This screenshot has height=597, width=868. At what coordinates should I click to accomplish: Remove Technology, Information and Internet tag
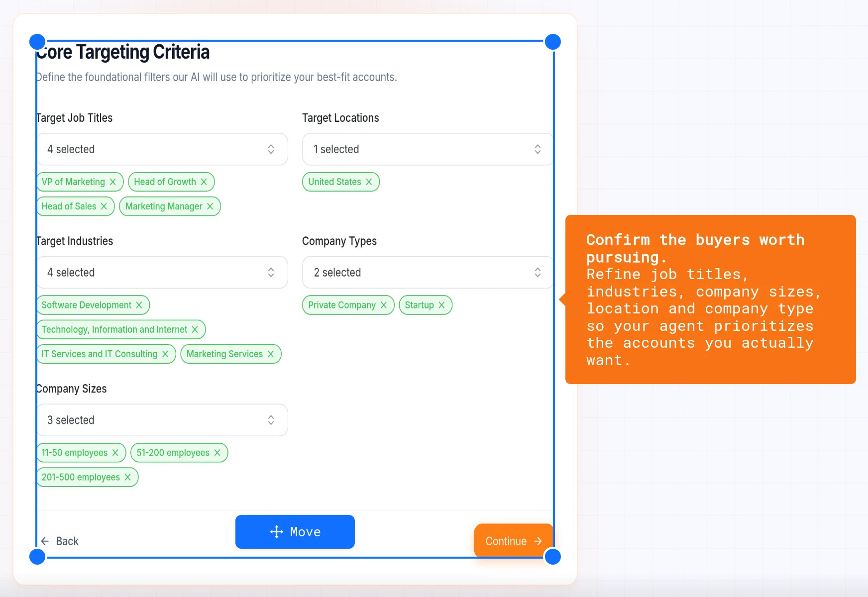195,329
